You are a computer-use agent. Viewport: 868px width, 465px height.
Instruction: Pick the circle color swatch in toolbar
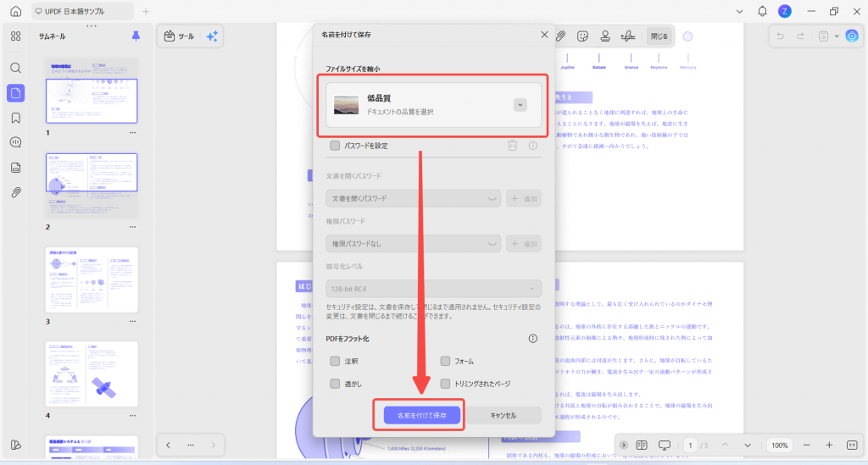pos(687,36)
